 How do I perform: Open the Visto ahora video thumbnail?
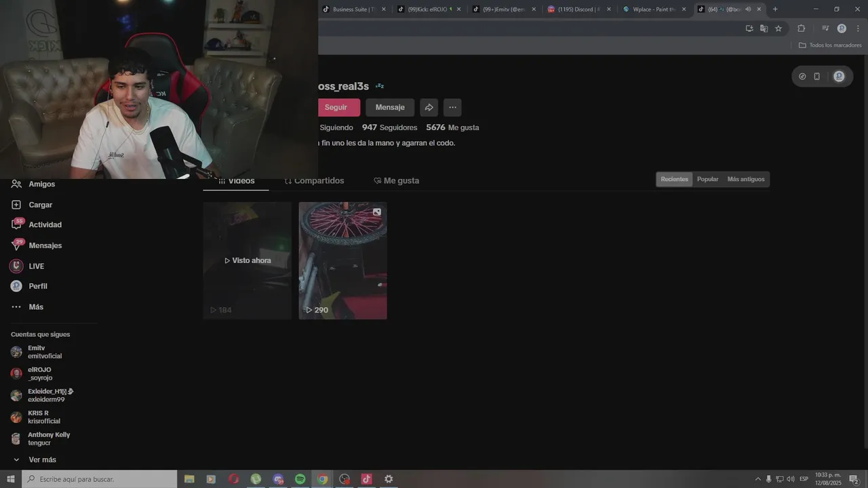coord(248,260)
